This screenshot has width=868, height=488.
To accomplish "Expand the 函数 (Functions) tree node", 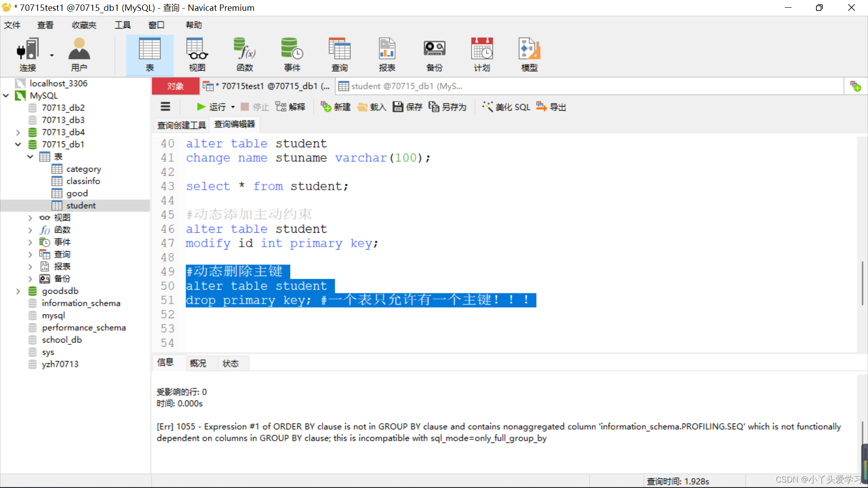I will click(30, 230).
